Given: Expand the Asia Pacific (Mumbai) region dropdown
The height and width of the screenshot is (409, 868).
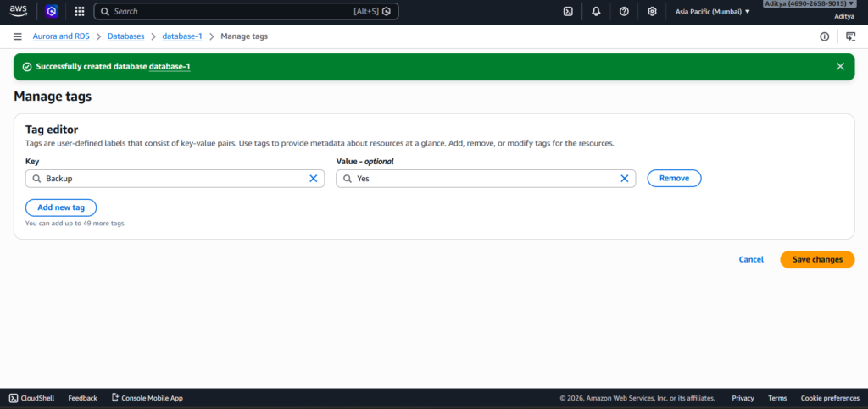Looking at the screenshot, I should click(x=713, y=12).
